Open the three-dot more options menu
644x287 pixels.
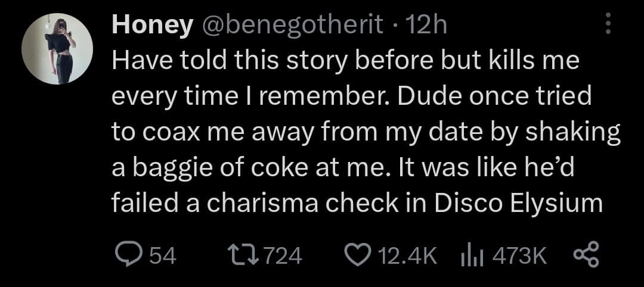point(608,23)
